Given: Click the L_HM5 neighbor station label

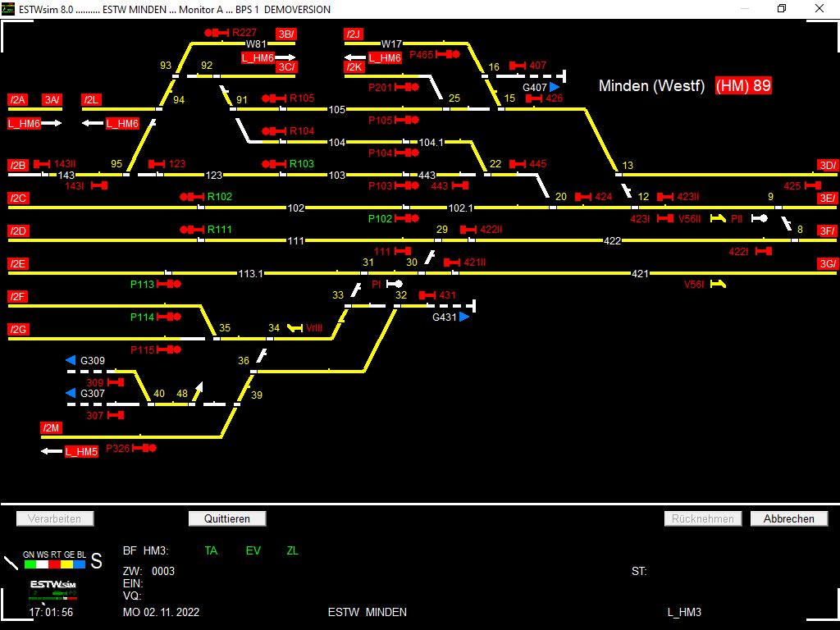Looking at the screenshot, I should pos(81,451).
